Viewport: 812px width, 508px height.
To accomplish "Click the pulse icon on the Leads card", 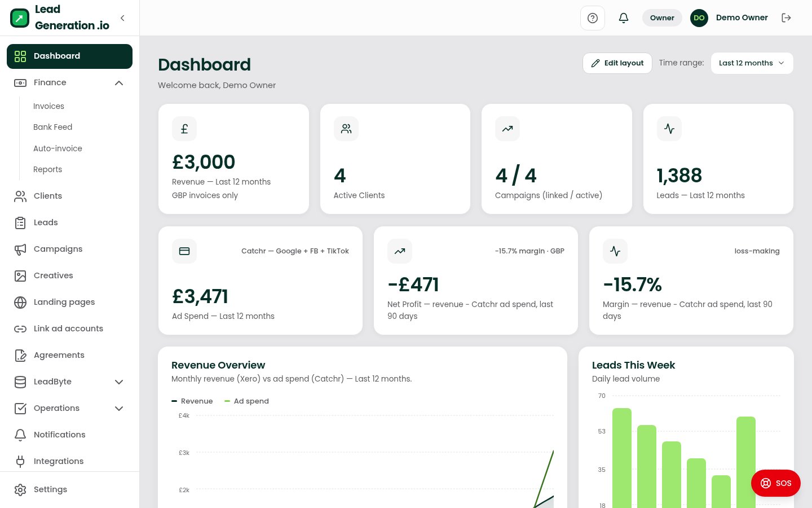I will tap(669, 129).
